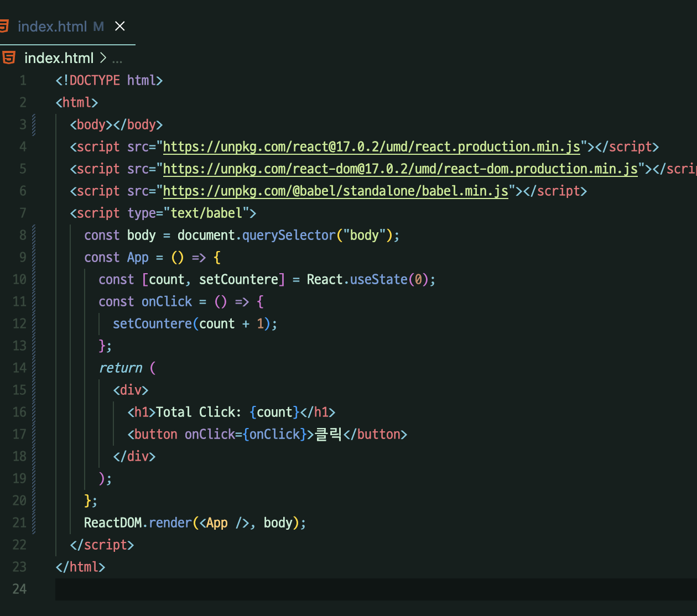Click the breadcrumb ellipsis segment
Image resolution: width=697 pixels, height=616 pixels.
coord(117,60)
